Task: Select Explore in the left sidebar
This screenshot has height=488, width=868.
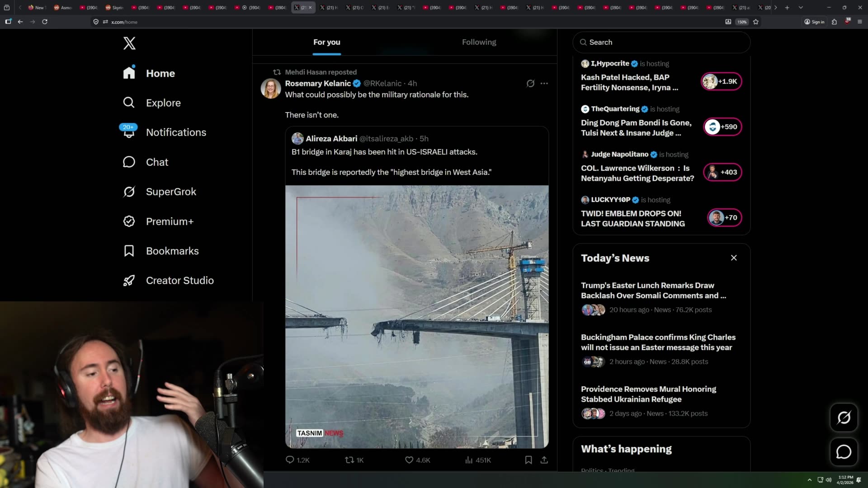Action: [x=163, y=103]
